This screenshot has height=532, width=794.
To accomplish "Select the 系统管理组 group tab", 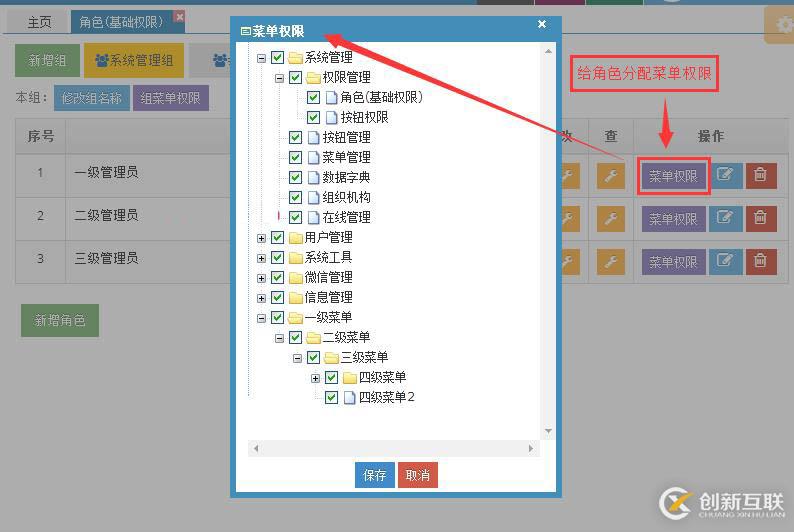I will pyautogui.click(x=134, y=60).
